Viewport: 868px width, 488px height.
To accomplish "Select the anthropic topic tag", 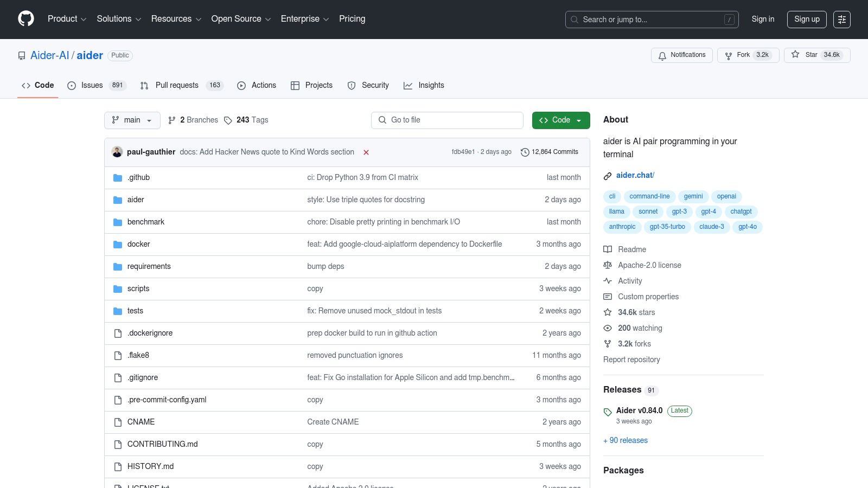I will click(x=622, y=227).
